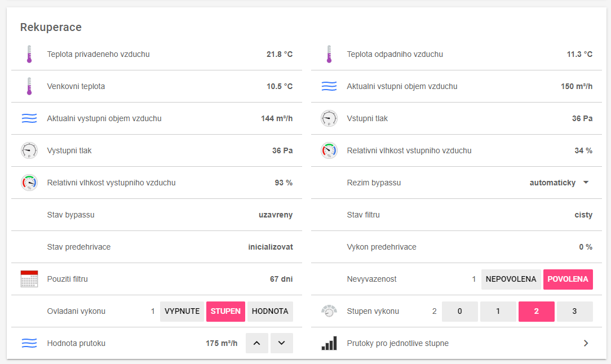
Task: Click the Stav filtru row label
Action: pos(363,215)
